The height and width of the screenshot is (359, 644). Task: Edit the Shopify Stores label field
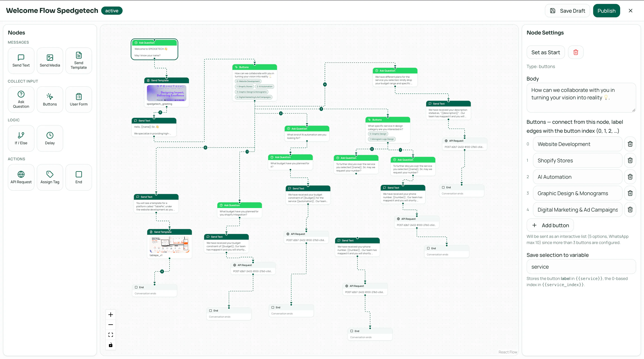[577, 160]
